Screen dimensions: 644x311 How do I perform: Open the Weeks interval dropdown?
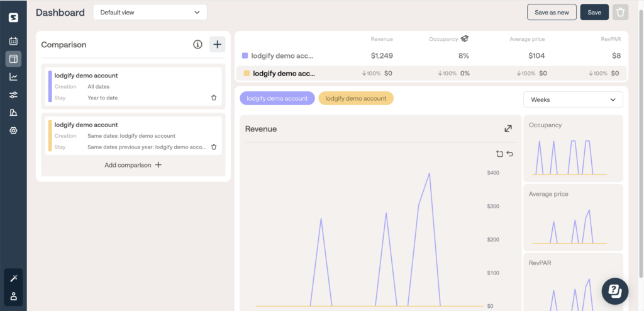[x=573, y=99]
